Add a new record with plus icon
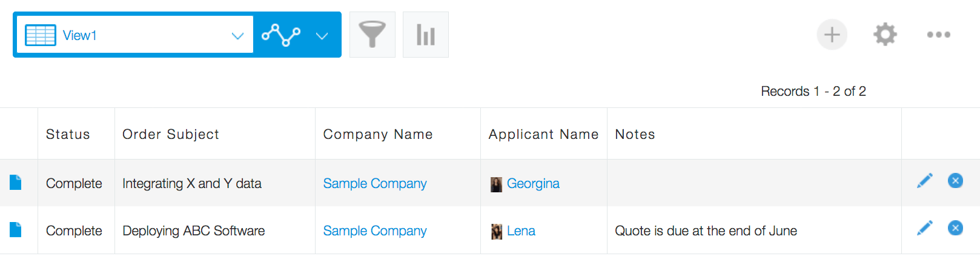 point(832,35)
